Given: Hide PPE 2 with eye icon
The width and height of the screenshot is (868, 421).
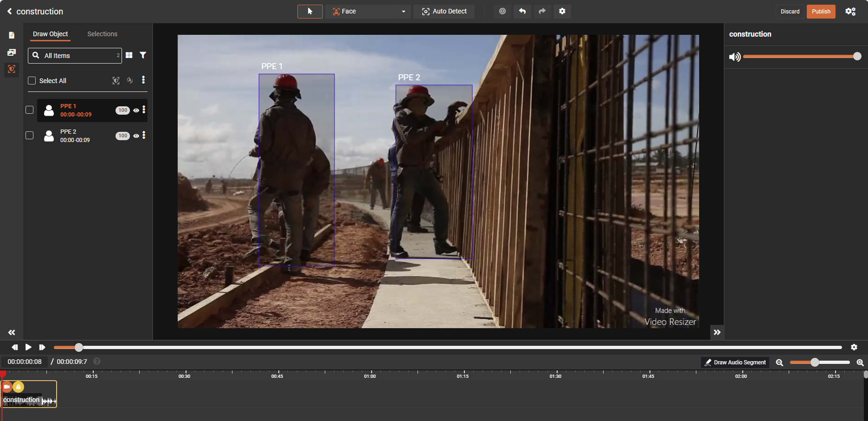Looking at the screenshot, I should tap(136, 136).
